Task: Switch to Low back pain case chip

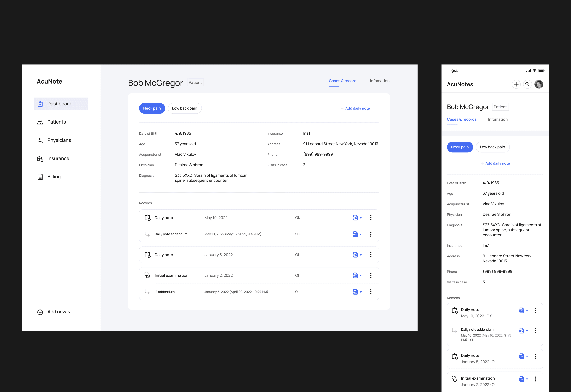Action: 185,108
